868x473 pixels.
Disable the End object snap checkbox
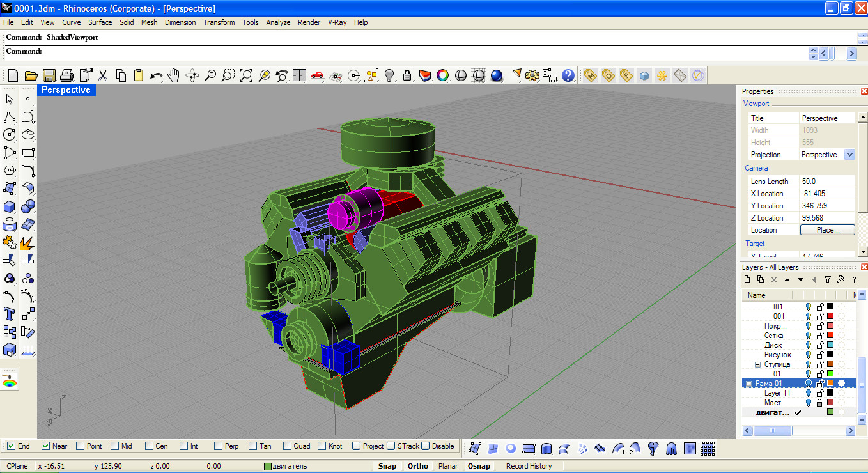coord(11,446)
